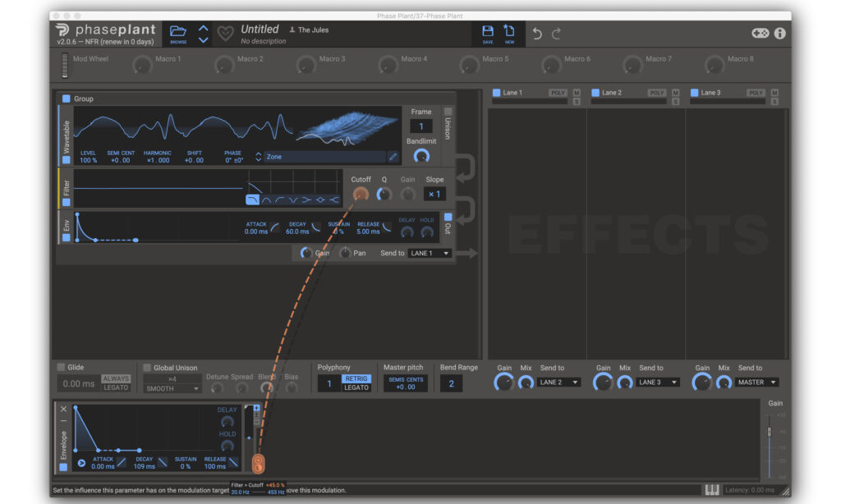Open the gamepad settings icon

coord(760,33)
